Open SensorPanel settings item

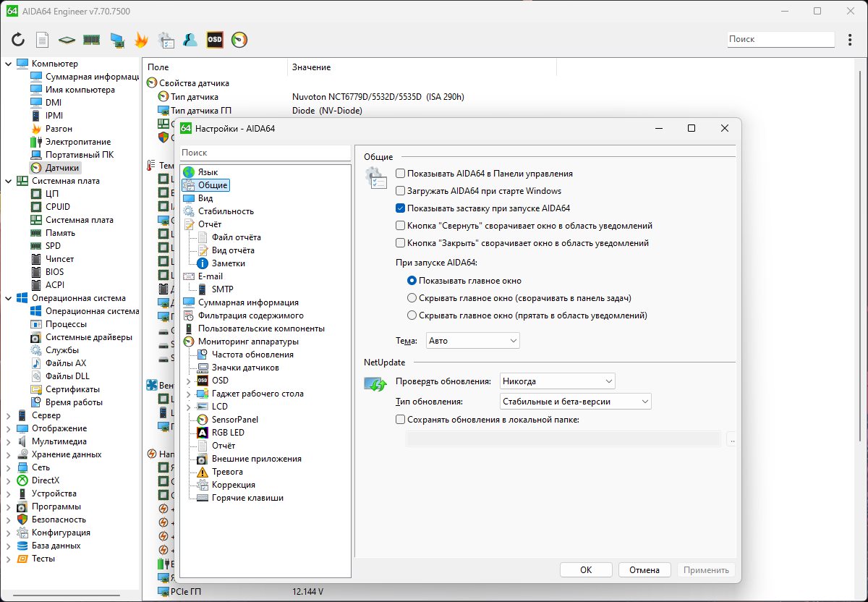227,420
